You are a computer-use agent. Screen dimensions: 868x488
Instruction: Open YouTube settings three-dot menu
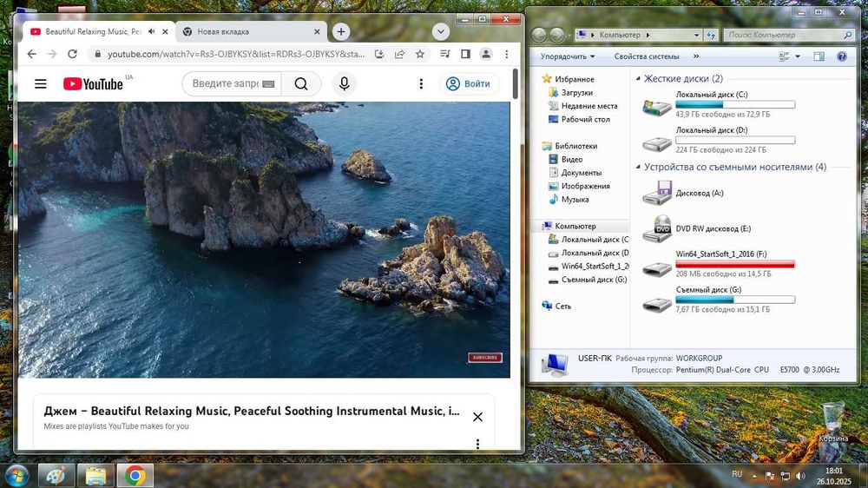click(421, 84)
